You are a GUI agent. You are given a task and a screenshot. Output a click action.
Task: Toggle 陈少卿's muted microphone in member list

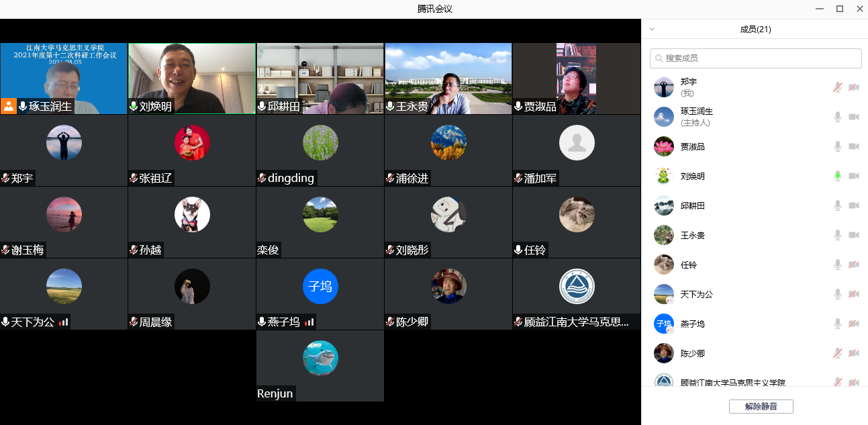(x=837, y=353)
